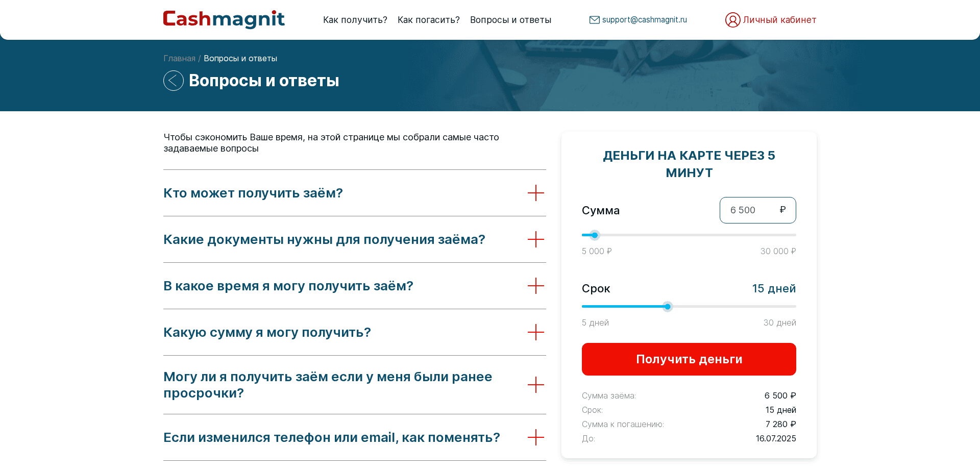Click the person icon for Личный кабинет
The height and width of the screenshot is (472, 980).
pyautogui.click(x=732, y=19)
